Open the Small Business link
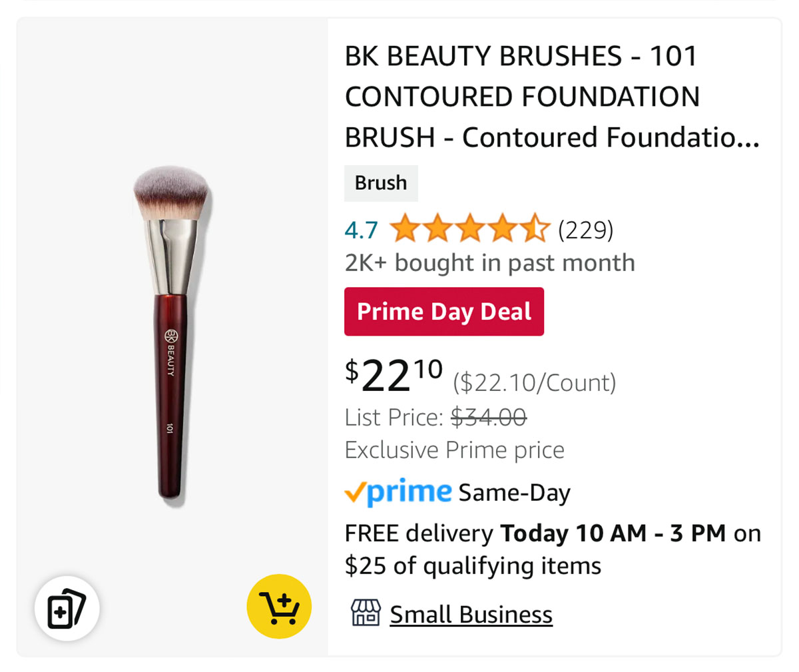Viewport: 799px width, 672px height. (471, 614)
